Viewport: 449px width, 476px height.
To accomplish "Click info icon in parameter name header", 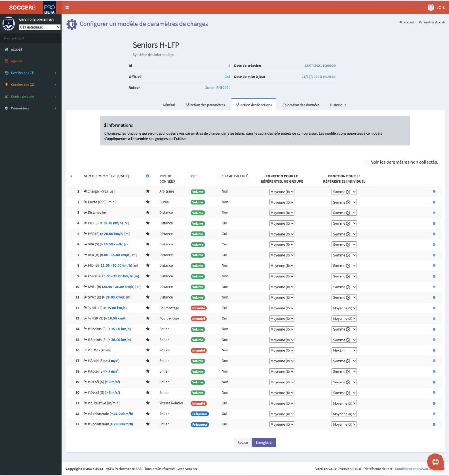I will point(148,176).
